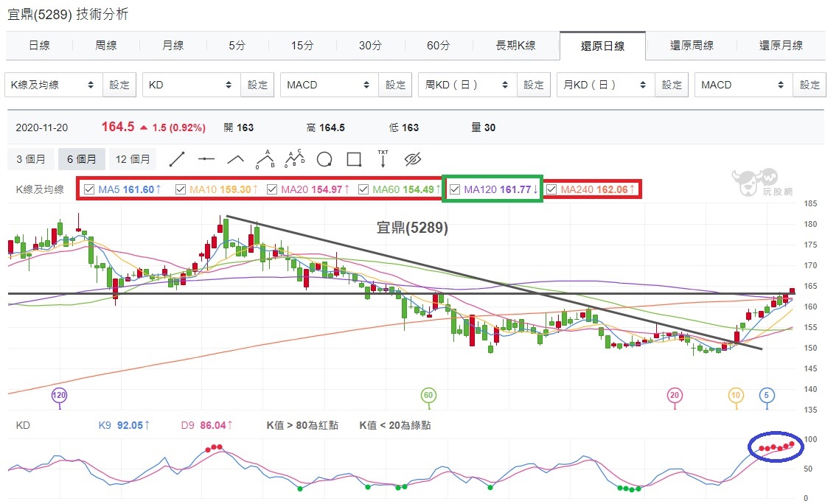Uncheck the MA10 moving average checkbox

(181, 189)
